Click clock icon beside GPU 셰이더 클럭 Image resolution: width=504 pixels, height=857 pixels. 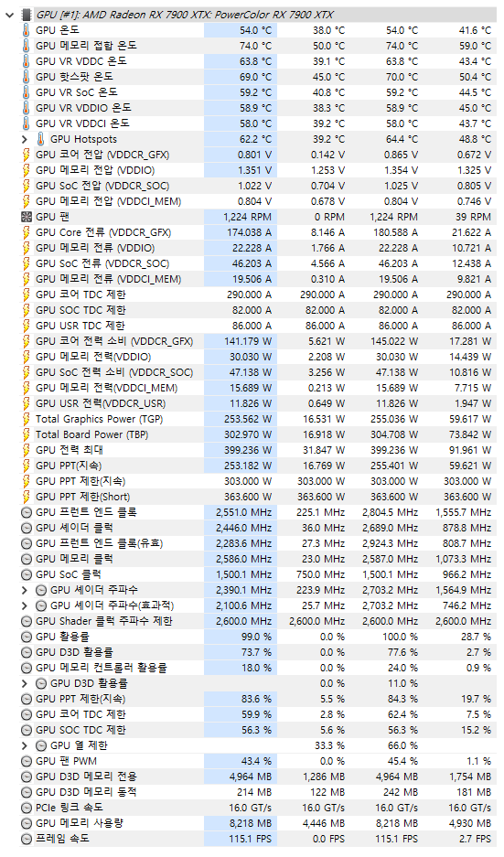point(27,528)
